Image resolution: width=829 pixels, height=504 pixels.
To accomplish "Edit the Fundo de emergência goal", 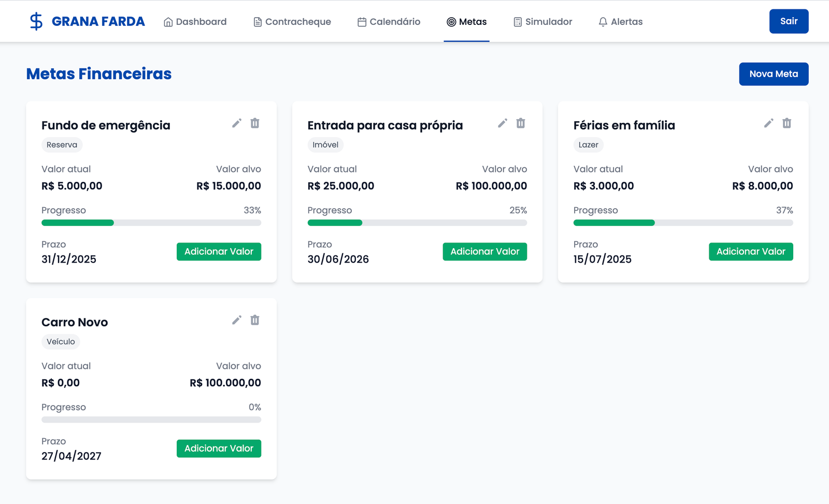I will tap(237, 123).
